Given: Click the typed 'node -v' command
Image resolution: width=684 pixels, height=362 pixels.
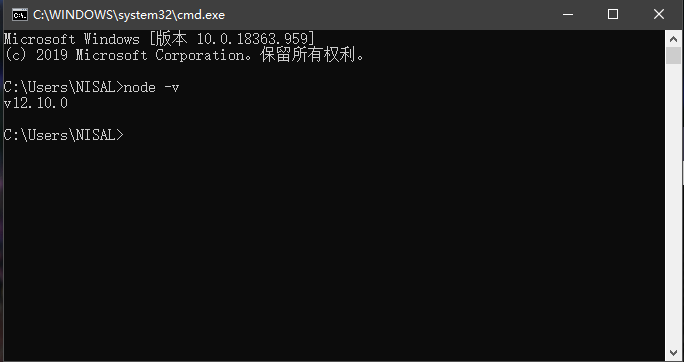Looking at the screenshot, I should (x=151, y=87).
